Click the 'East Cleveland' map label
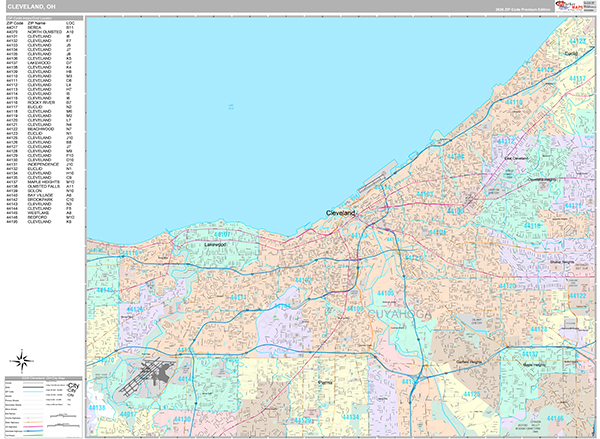 coord(516,158)
